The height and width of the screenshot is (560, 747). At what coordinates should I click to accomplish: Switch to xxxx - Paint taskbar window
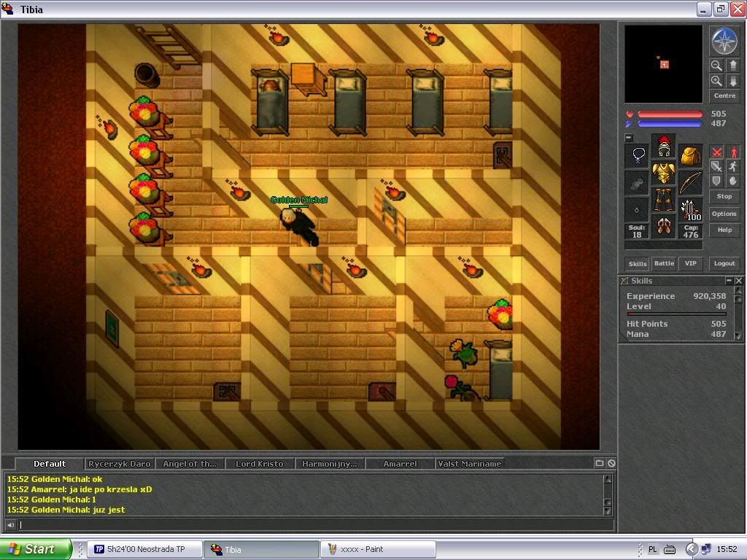point(379,549)
